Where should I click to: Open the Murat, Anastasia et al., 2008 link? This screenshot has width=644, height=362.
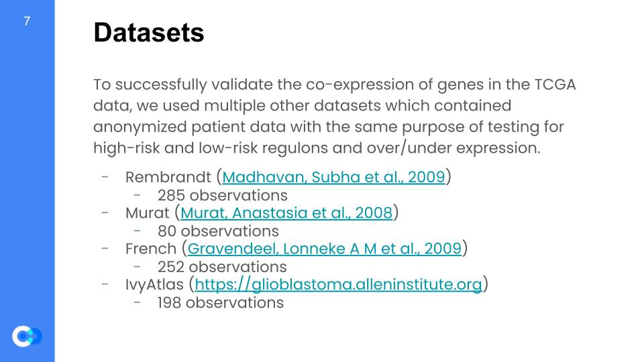click(286, 213)
